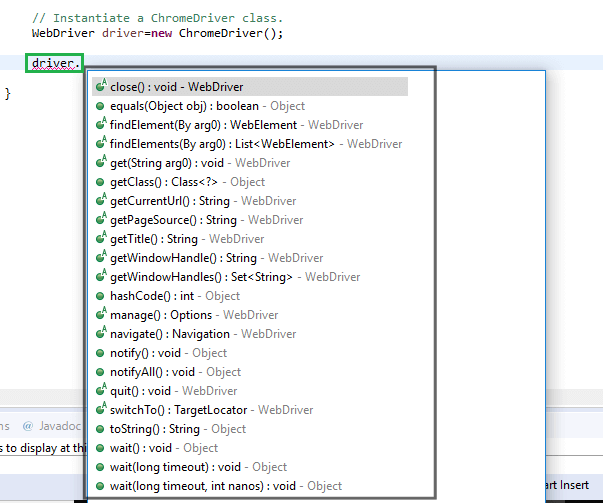
Task: Click the method icon beside findElement(By arg0)
Action: point(101,124)
